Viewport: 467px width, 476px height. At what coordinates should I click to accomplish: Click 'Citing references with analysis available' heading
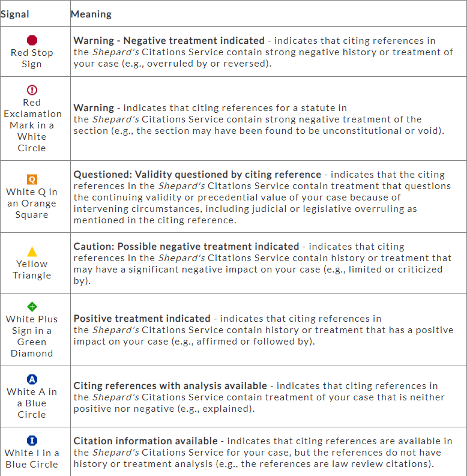(170, 386)
